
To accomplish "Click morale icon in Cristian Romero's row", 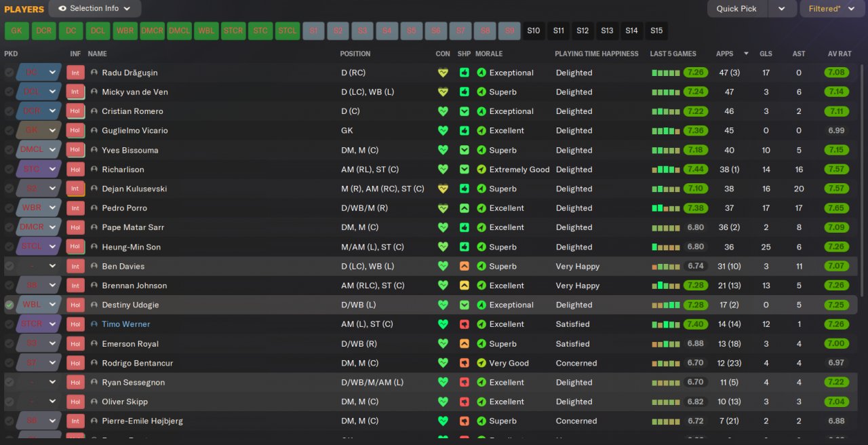I will point(481,111).
